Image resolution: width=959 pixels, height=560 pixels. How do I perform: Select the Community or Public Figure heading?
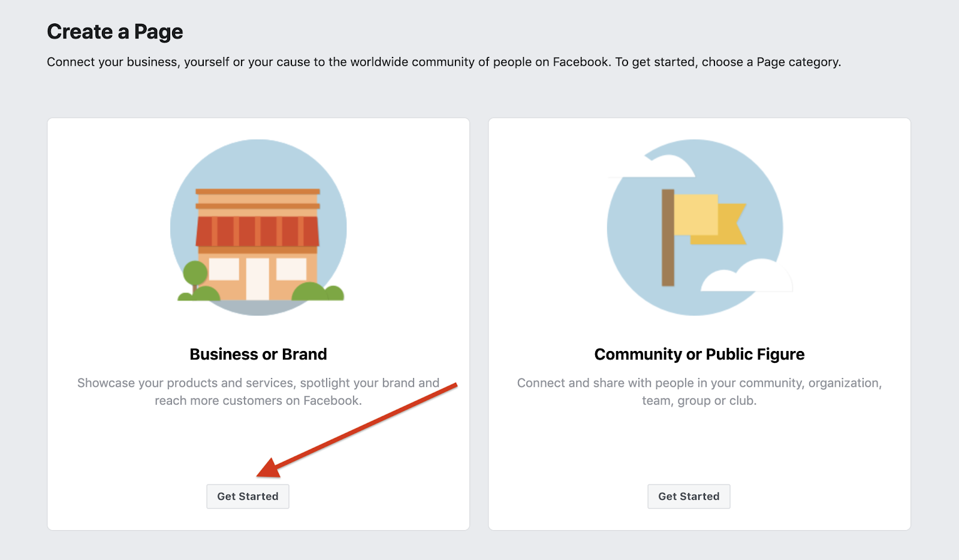pyautogui.click(x=699, y=354)
